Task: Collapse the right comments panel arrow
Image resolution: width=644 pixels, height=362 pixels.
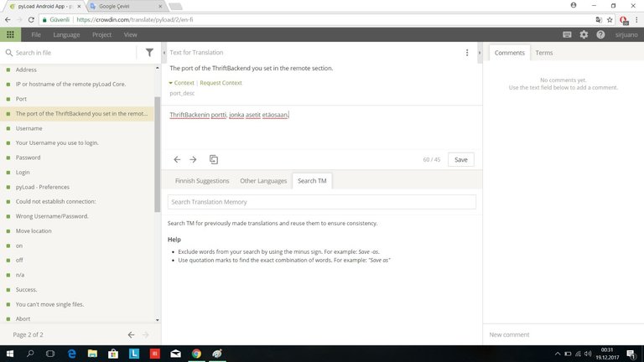Action: (480, 53)
